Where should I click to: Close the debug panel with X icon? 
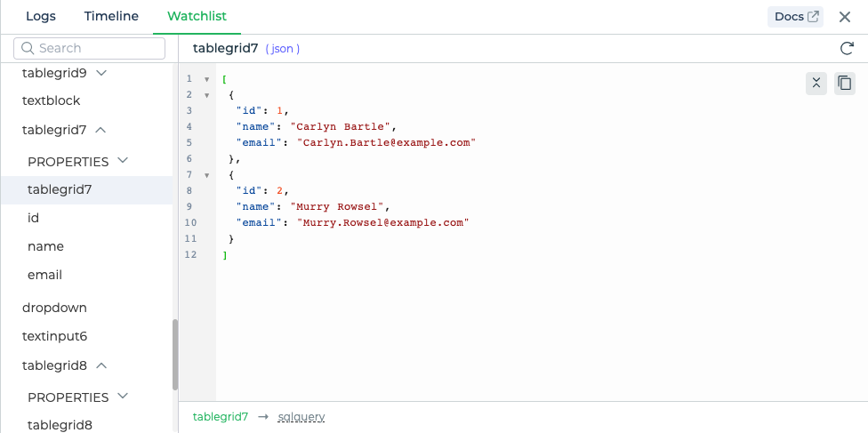[844, 17]
